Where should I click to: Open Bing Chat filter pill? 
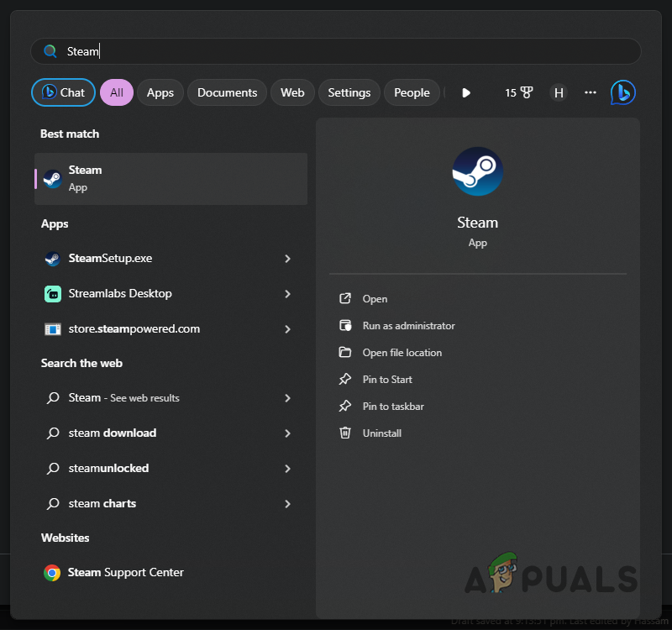point(64,92)
